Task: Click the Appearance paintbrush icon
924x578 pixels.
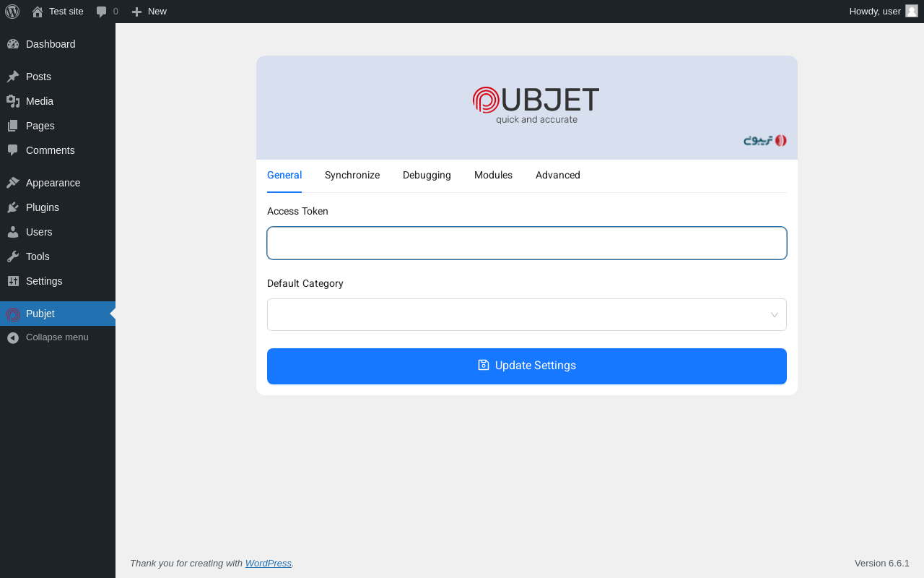Action: click(x=13, y=183)
